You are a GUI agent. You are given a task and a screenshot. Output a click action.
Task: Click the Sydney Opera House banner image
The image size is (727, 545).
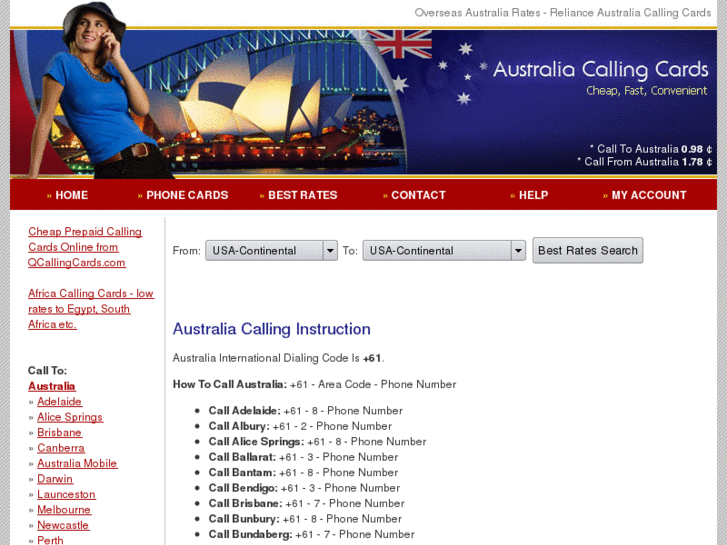point(260,104)
